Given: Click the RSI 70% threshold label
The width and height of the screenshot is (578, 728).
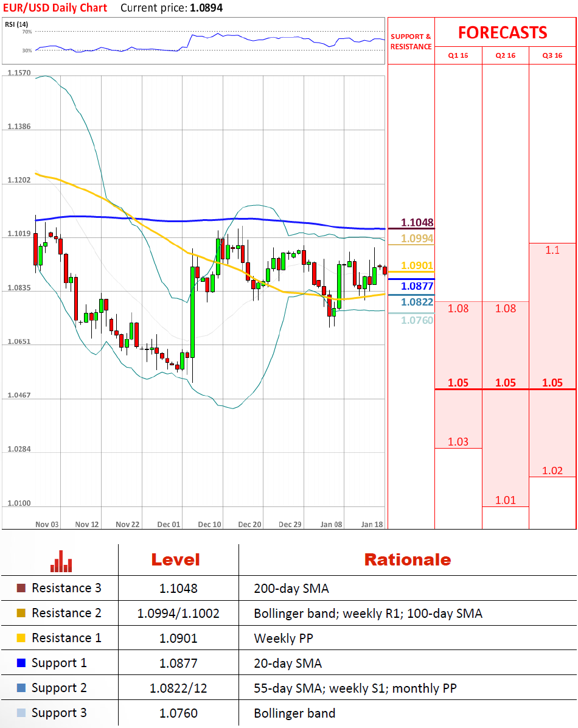Looking at the screenshot, I should pos(27,32).
